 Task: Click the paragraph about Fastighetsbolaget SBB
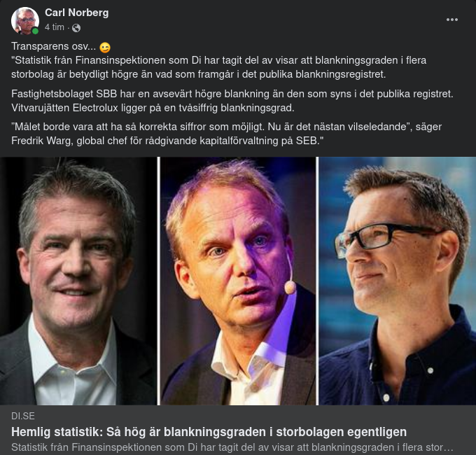pos(232,94)
